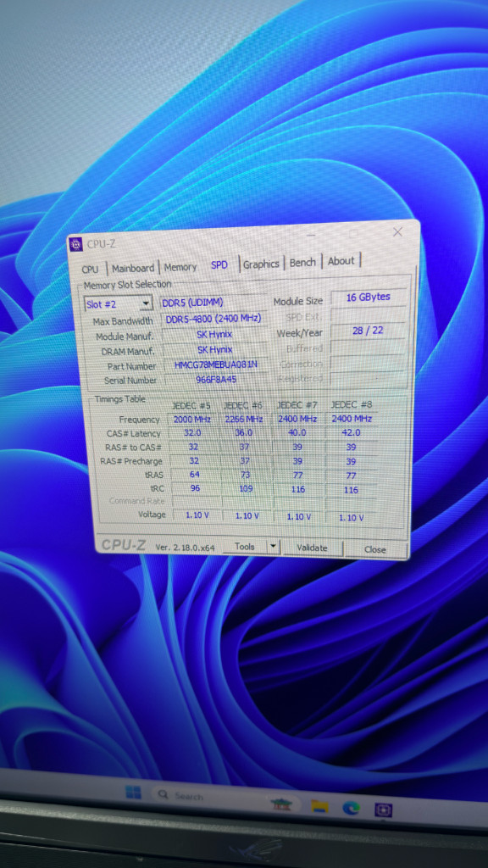Click the 2000 MHz frequency cell
488x868 pixels.
point(191,419)
